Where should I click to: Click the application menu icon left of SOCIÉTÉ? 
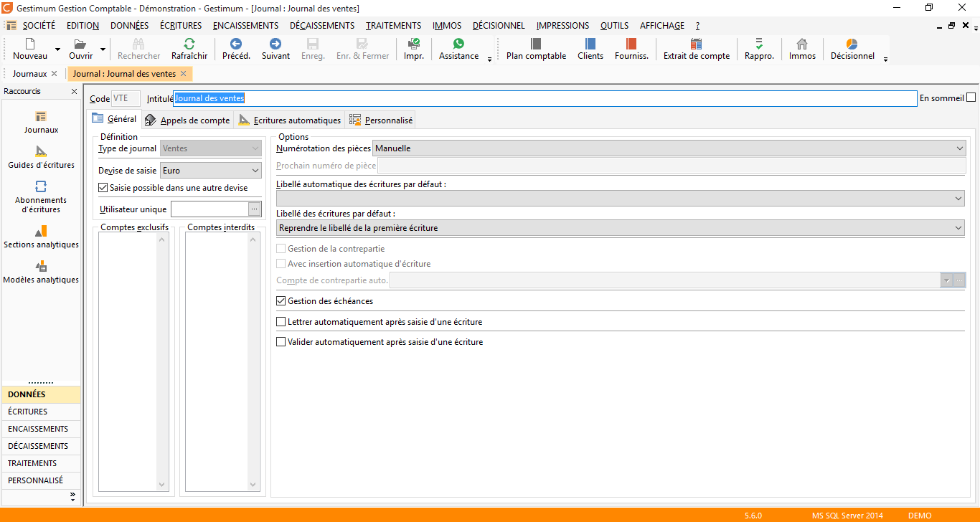point(11,26)
